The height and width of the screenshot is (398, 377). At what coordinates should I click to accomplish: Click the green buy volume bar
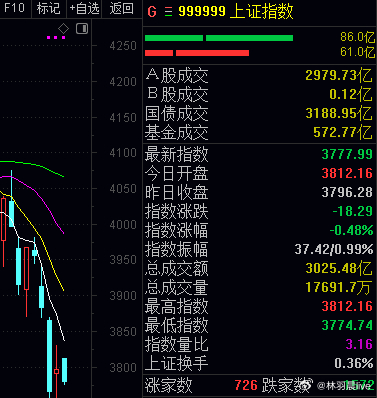pos(219,38)
